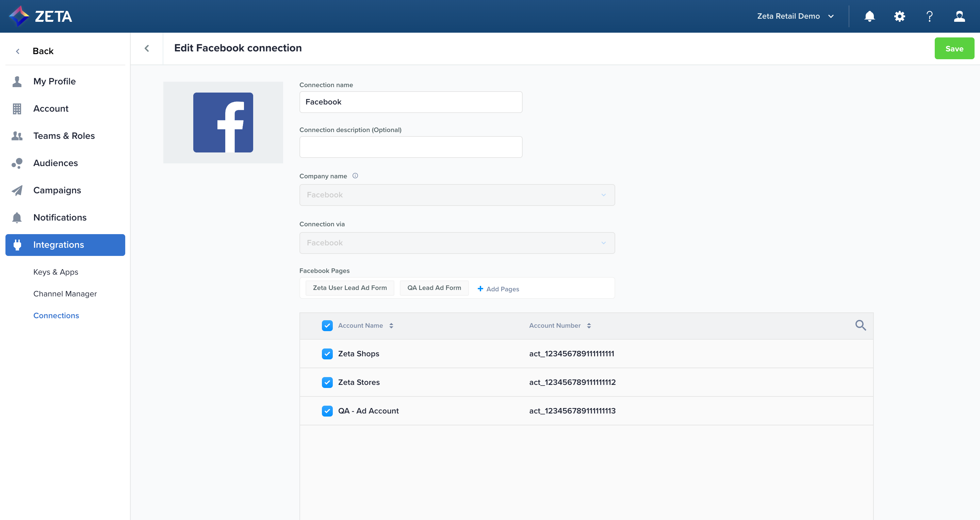
Task: Toggle the select-all Account Name checkbox
Action: coord(327,326)
